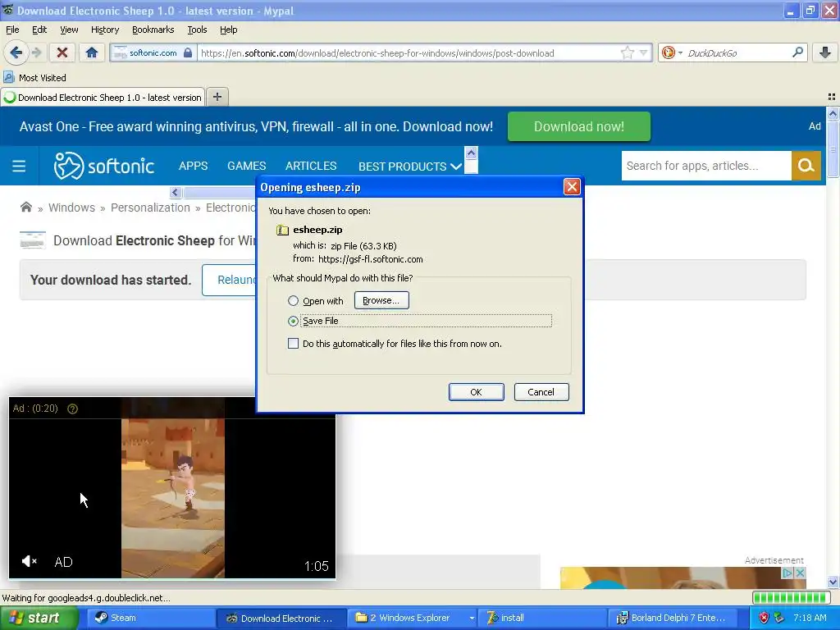Click the Windows breadcrumb link
The width and height of the screenshot is (840, 630).
[72, 208]
